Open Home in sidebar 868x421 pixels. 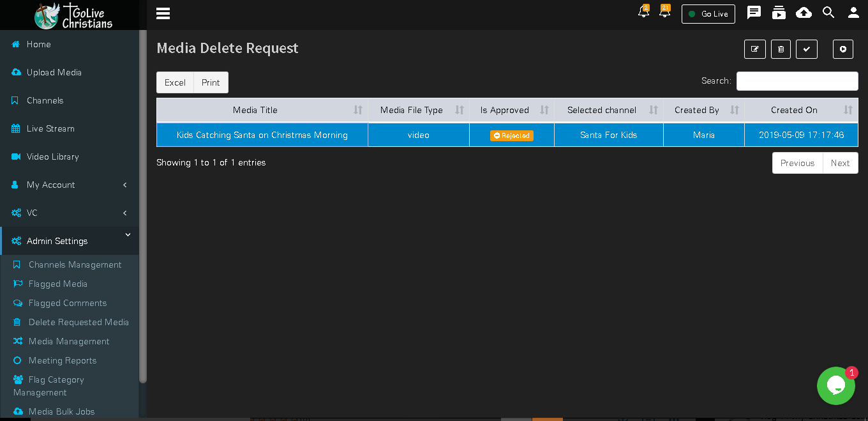(x=69, y=44)
